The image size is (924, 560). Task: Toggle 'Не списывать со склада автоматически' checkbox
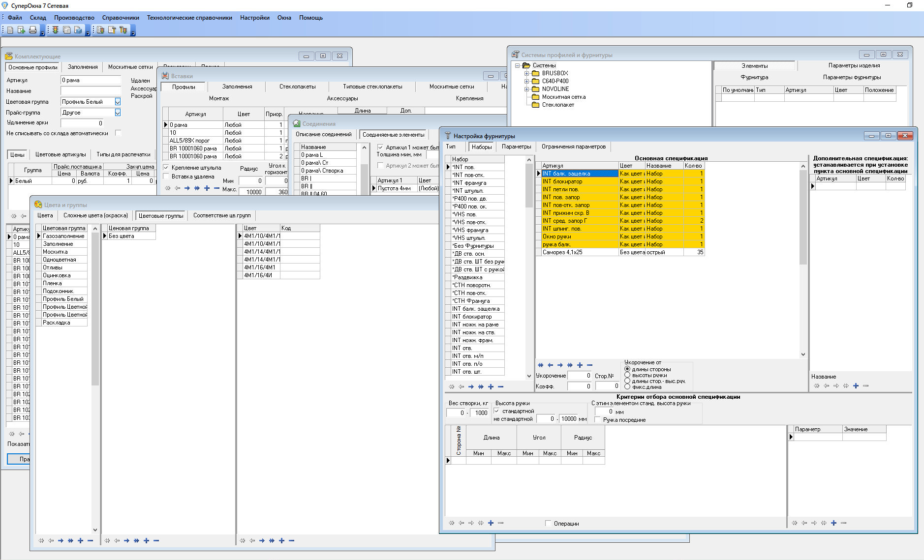(118, 133)
